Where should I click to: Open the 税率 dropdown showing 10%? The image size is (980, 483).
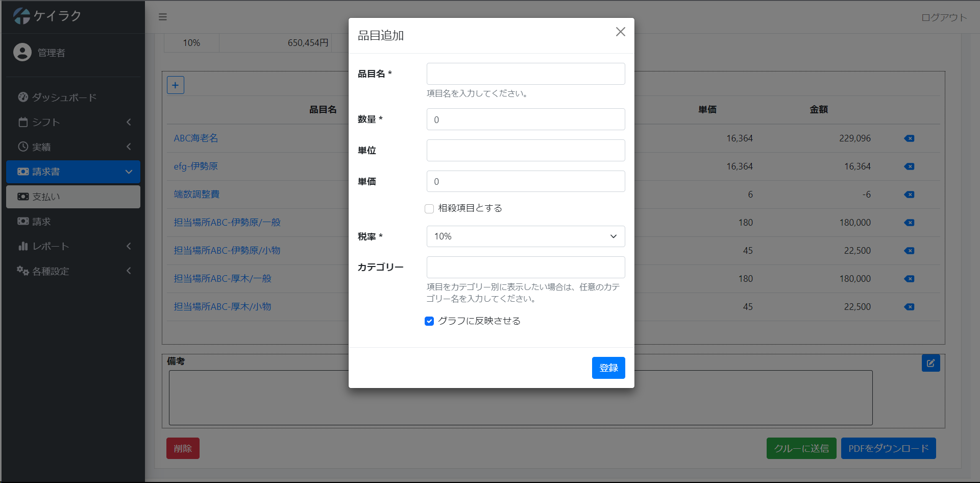pyautogui.click(x=526, y=236)
